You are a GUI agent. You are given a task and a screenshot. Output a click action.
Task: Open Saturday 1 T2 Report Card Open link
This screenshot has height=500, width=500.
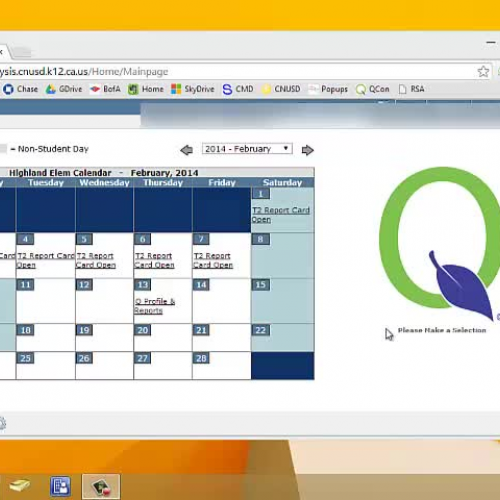click(281, 215)
